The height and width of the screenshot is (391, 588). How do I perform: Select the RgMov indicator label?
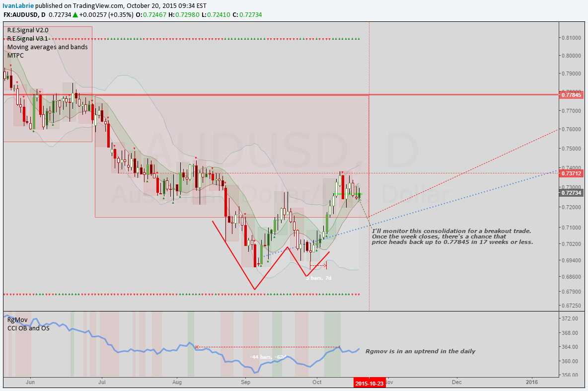click(x=17, y=319)
